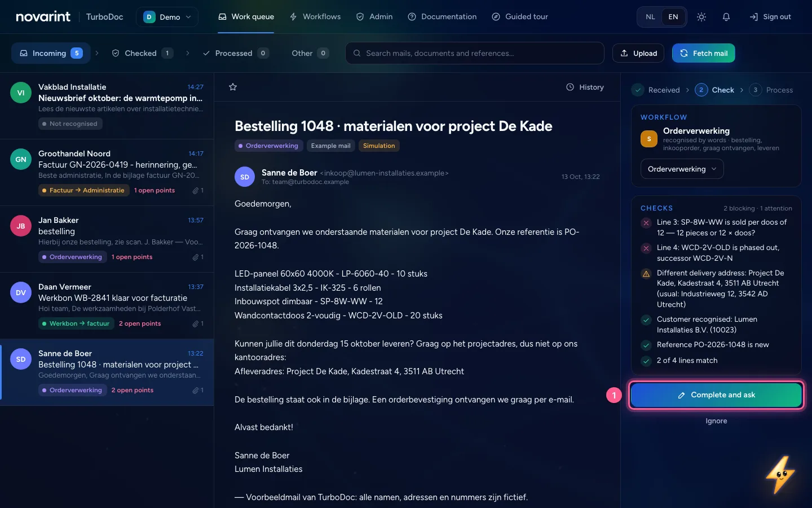Viewport: 812px width, 508px height.
Task: Select the Incoming queue filter
Action: pos(51,53)
